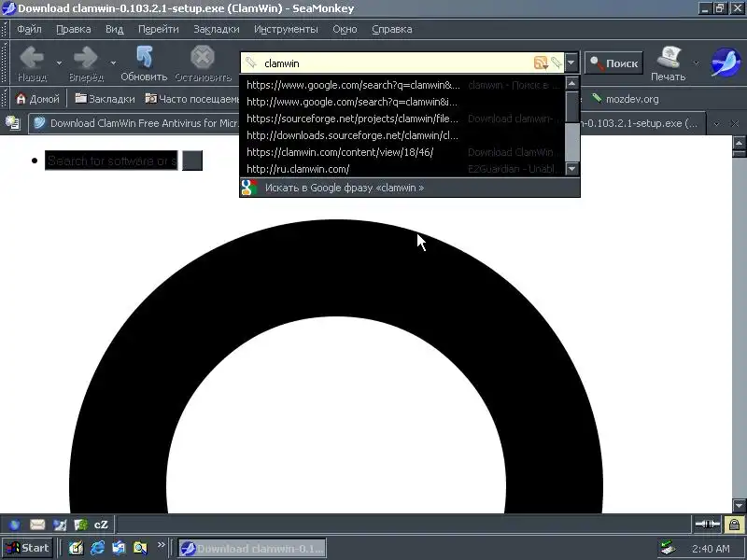Screen dimensions: 747x560
Task: Click the Search for software input field
Action: [111, 161]
